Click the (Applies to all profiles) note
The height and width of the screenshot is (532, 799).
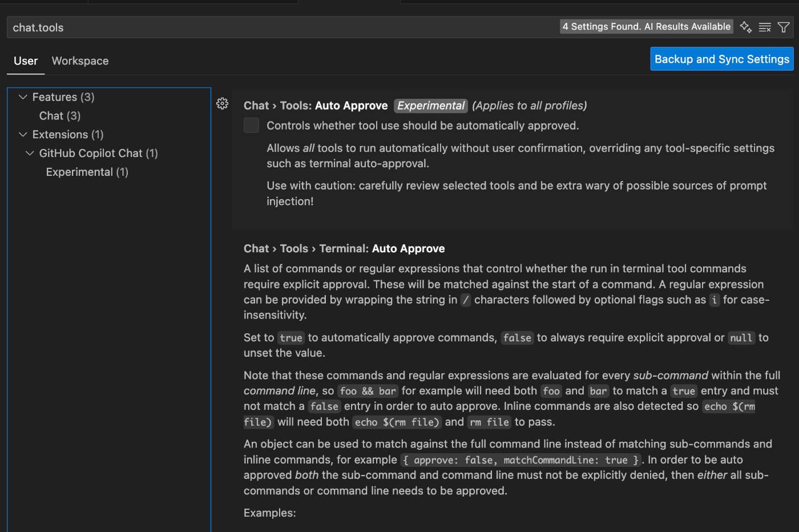click(x=529, y=106)
